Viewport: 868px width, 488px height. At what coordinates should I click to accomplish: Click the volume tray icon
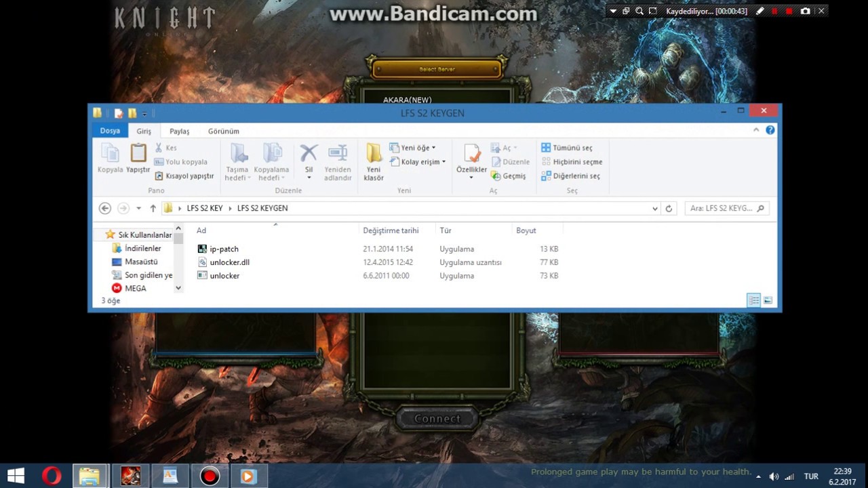tap(774, 476)
